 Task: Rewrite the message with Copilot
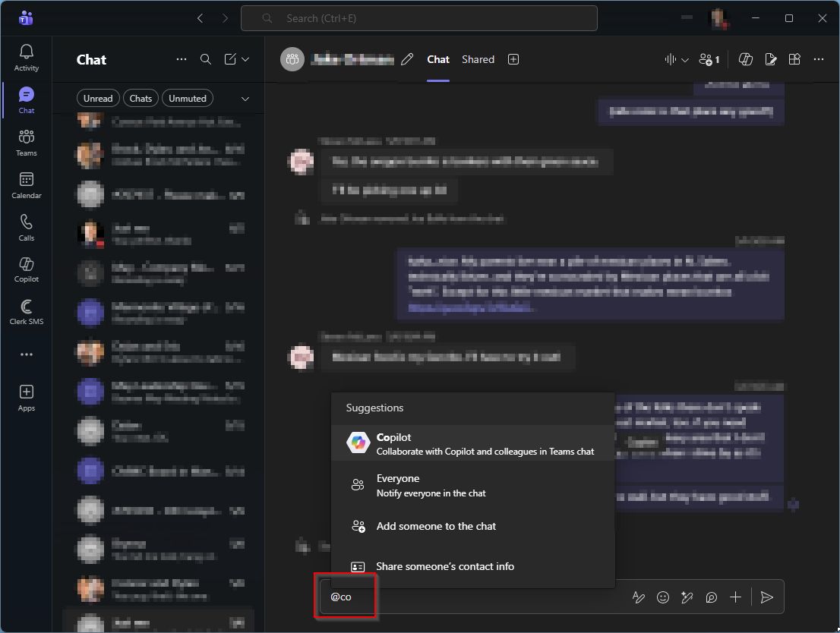(687, 597)
